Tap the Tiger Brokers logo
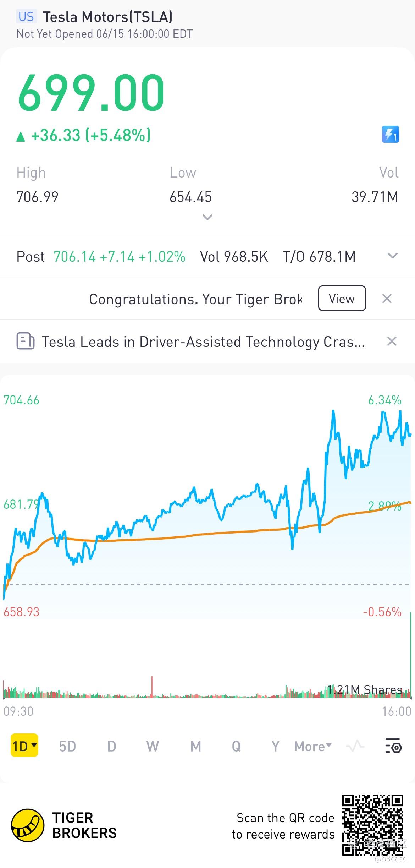Screen dimensions: 415x868 (28, 825)
